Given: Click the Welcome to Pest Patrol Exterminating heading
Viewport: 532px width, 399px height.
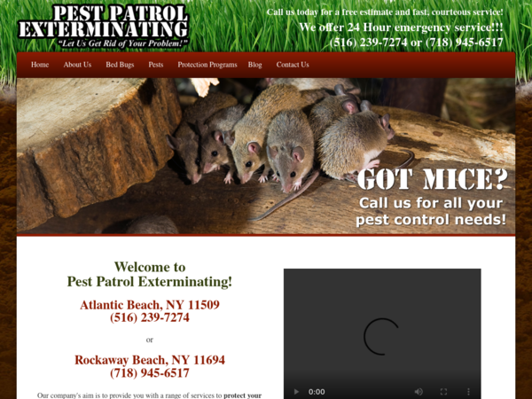Looking at the screenshot, I should pos(150,274).
